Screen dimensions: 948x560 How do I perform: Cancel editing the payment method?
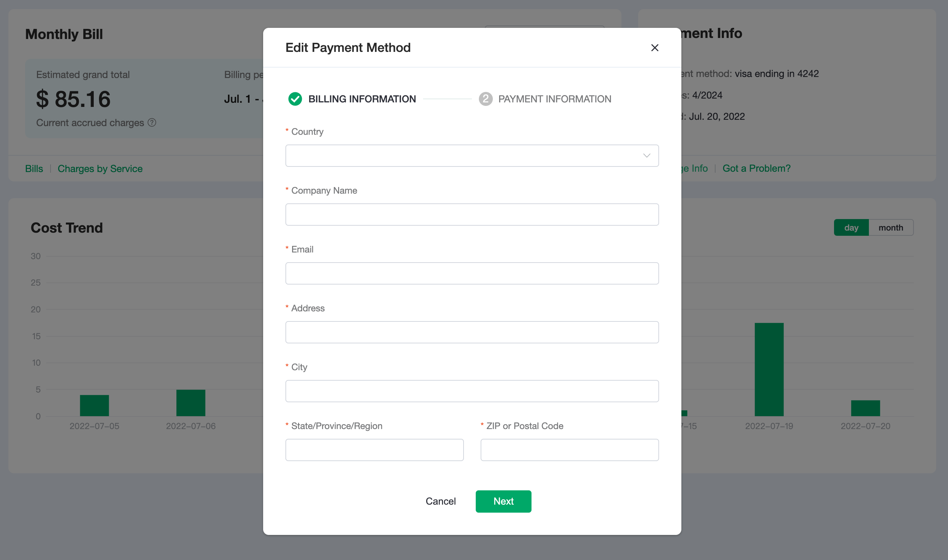coord(441,501)
